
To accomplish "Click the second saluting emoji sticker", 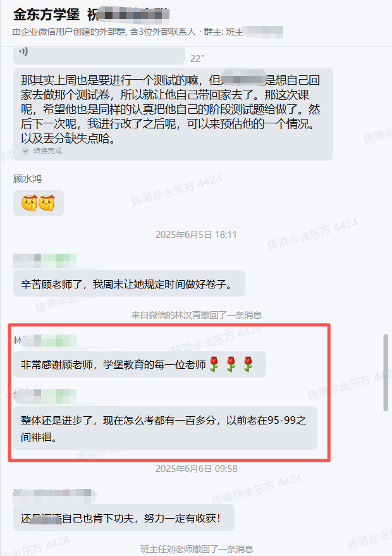I will coord(47,203).
